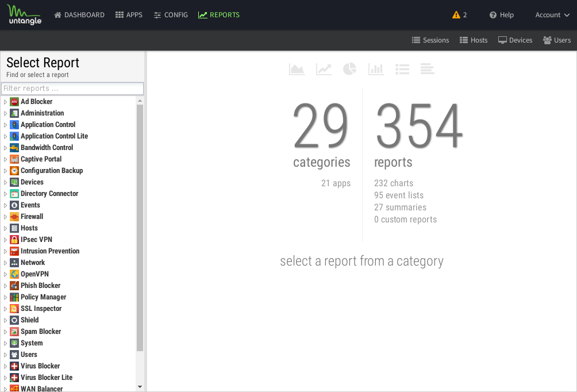Click the IPsec VPN lock icon

click(x=14, y=240)
